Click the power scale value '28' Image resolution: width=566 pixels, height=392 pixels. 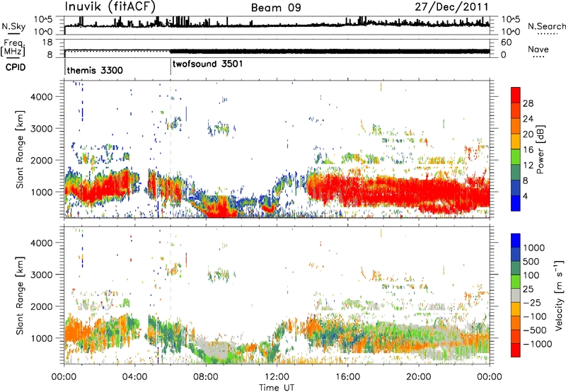pos(528,103)
